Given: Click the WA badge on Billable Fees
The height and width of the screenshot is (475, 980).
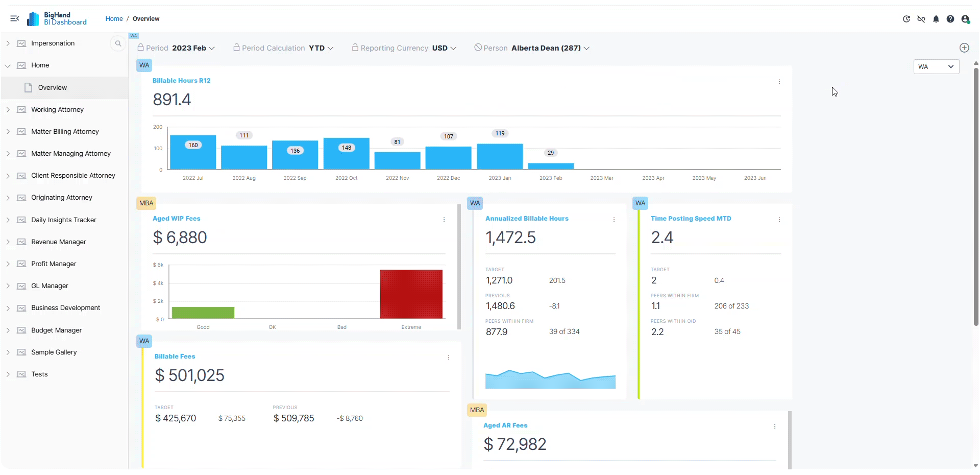Looking at the screenshot, I should pos(144,341).
